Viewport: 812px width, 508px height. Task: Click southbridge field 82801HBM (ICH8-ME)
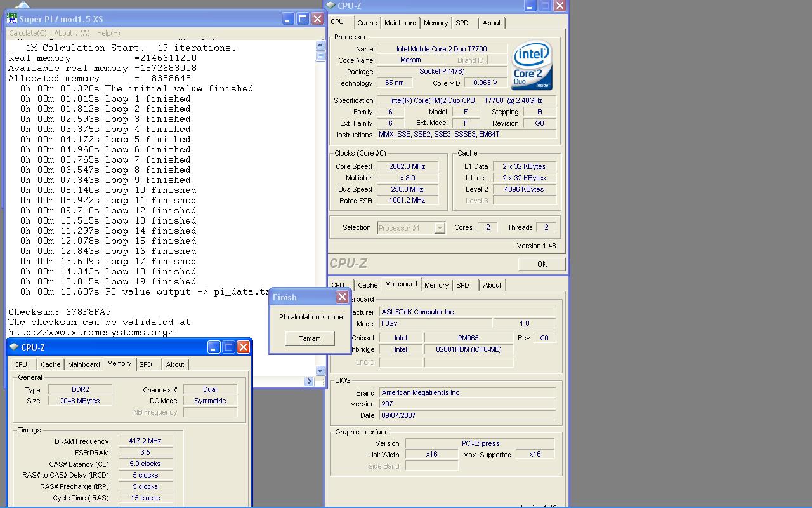[468, 349]
